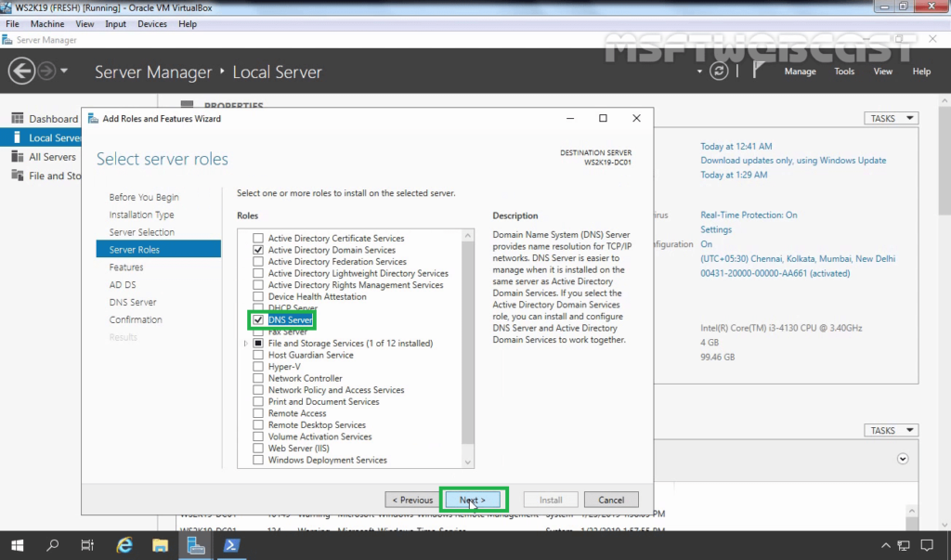The image size is (951, 560).
Task: Click the Server Manager forward arrow
Action: [x=46, y=72]
